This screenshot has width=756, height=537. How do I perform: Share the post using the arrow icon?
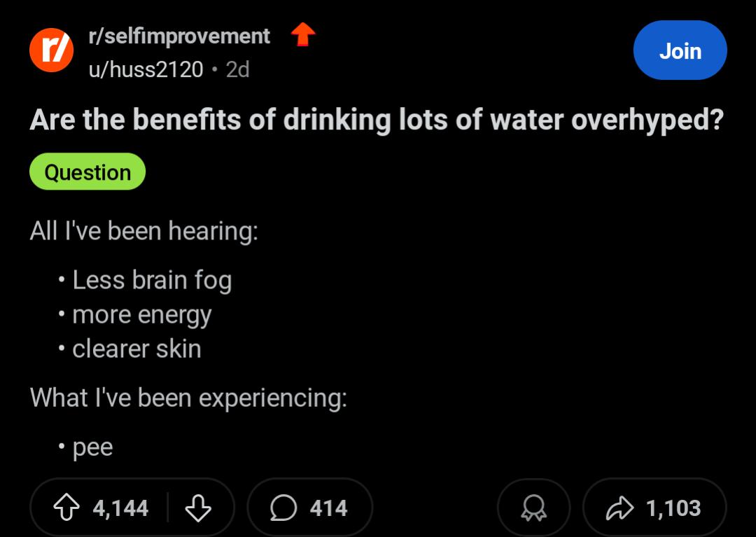(x=618, y=508)
